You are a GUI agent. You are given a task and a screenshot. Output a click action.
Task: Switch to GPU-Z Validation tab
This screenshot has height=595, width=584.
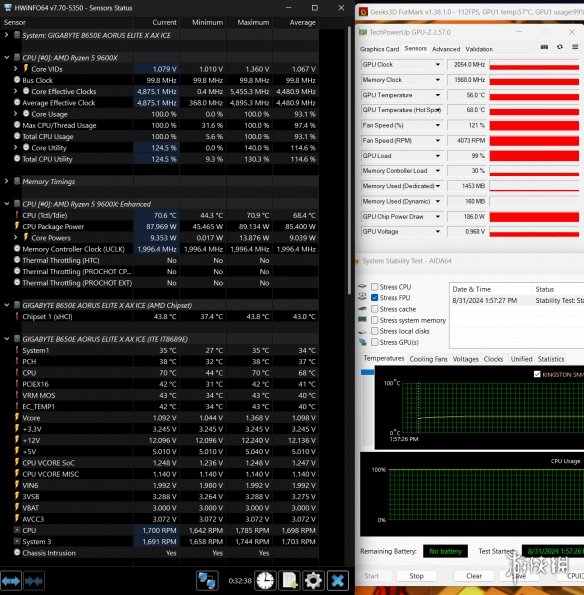pos(479,49)
